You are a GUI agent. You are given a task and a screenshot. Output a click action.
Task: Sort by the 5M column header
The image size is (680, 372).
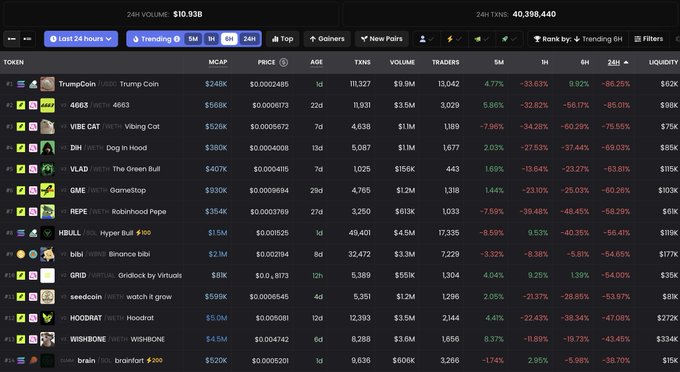click(499, 62)
